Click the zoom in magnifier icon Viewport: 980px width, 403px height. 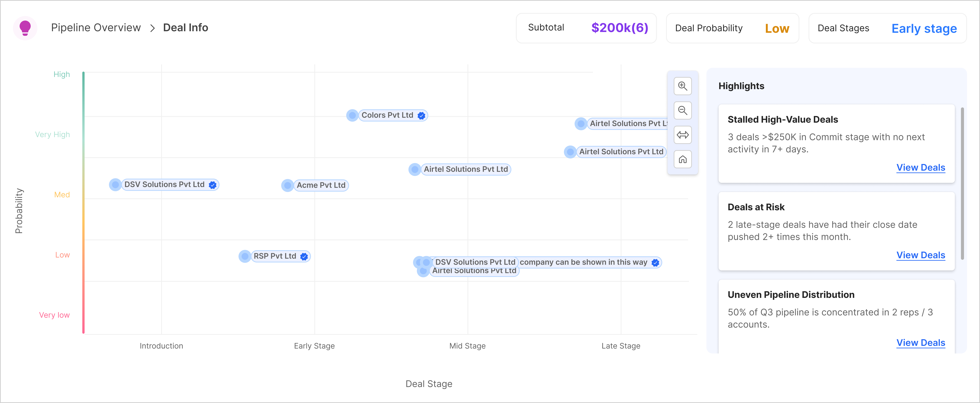coord(682,86)
